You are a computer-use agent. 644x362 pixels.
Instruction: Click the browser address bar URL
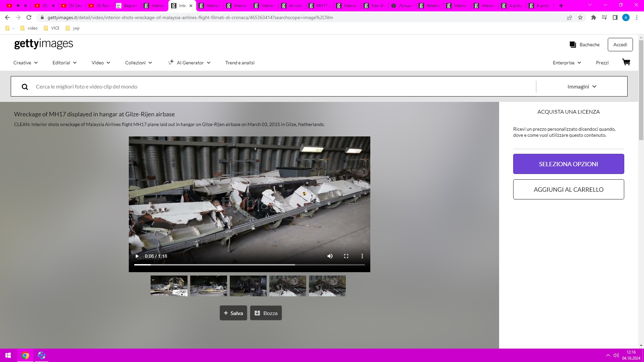[x=190, y=17]
